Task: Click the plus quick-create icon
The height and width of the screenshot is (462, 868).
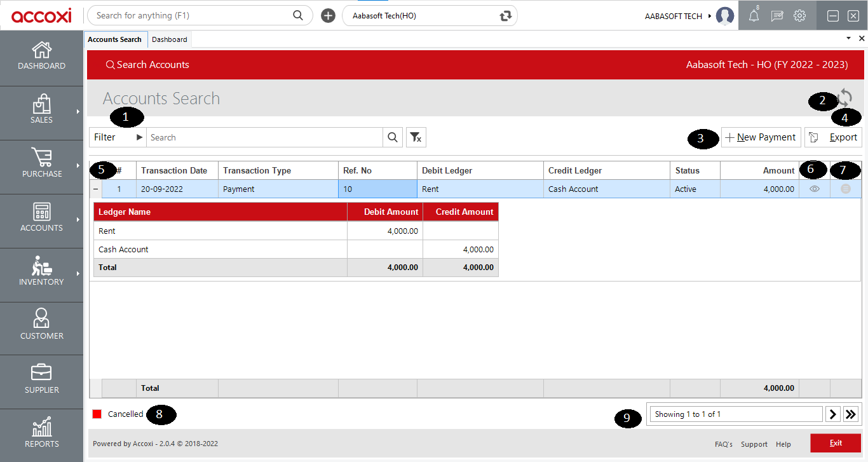Action: [x=328, y=16]
